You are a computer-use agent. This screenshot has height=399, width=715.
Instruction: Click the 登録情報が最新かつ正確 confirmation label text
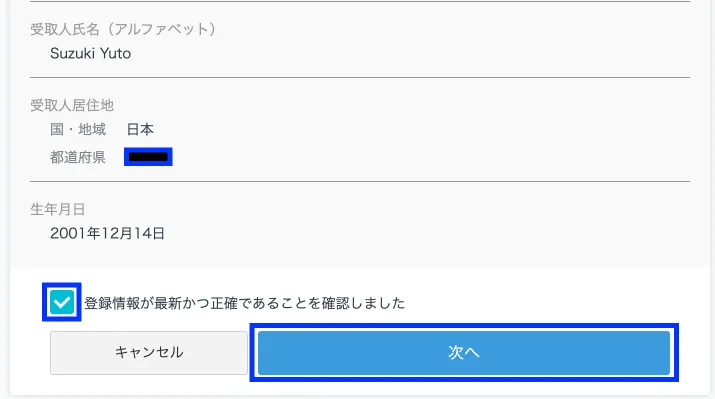pyautogui.click(x=244, y=303)
